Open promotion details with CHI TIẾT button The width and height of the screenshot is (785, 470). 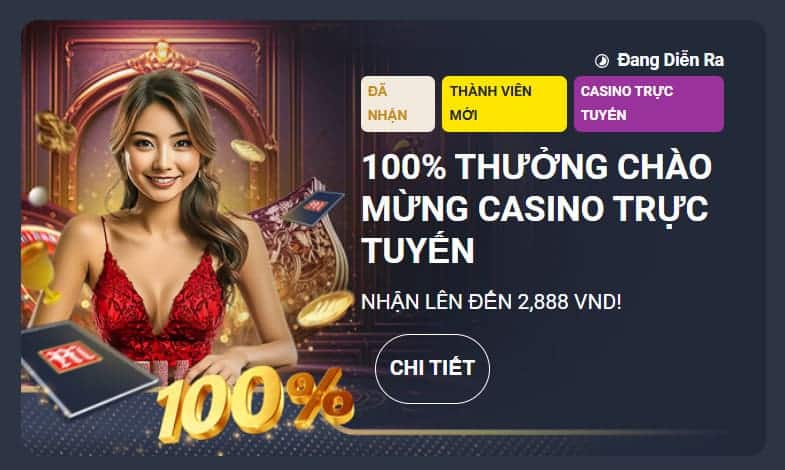[432, 368]
